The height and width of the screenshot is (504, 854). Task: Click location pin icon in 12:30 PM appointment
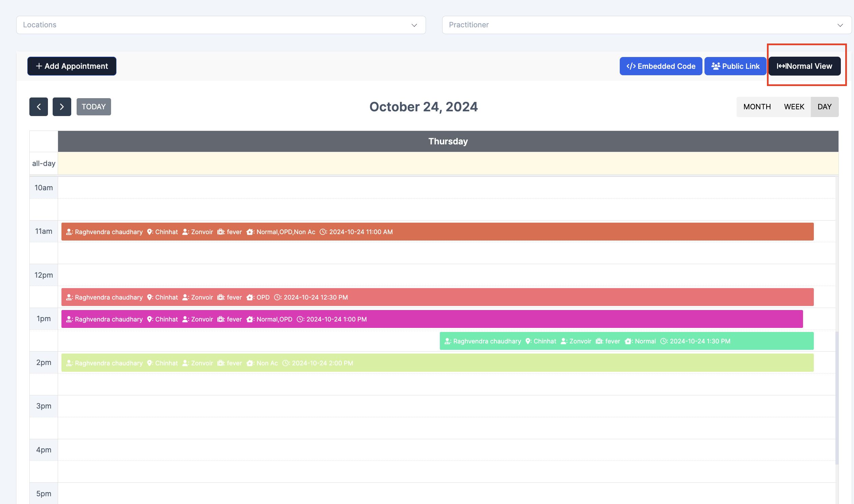(x=150, y=298)
